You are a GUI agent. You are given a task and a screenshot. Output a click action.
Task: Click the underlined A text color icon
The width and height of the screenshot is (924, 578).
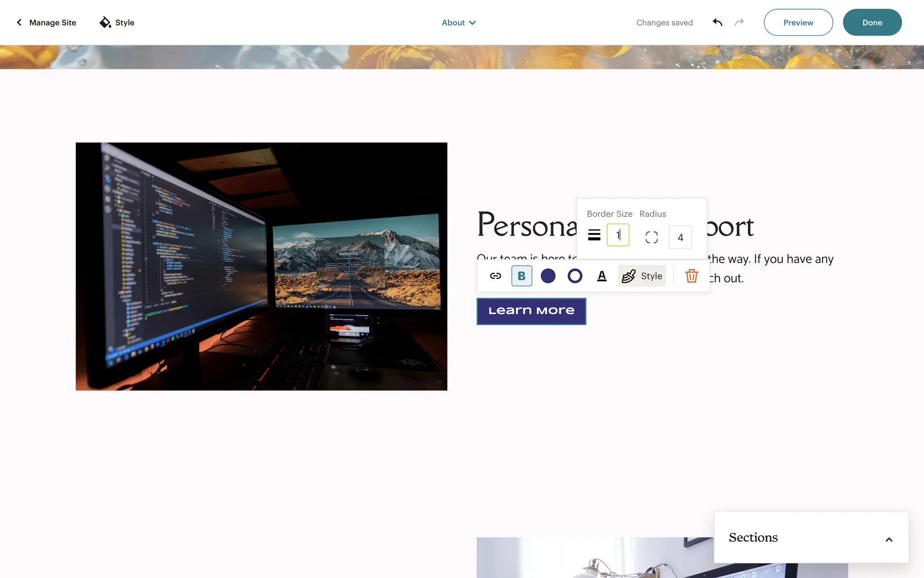pyautogui.click(x=602, y=276)
